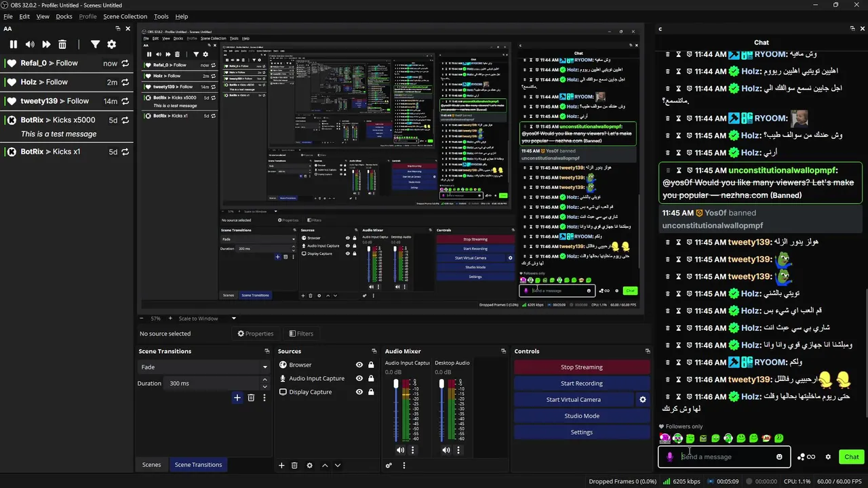Screen dimensions: 868x488
Task: Switch to the Scenes tab
Action: coord(151,465)
